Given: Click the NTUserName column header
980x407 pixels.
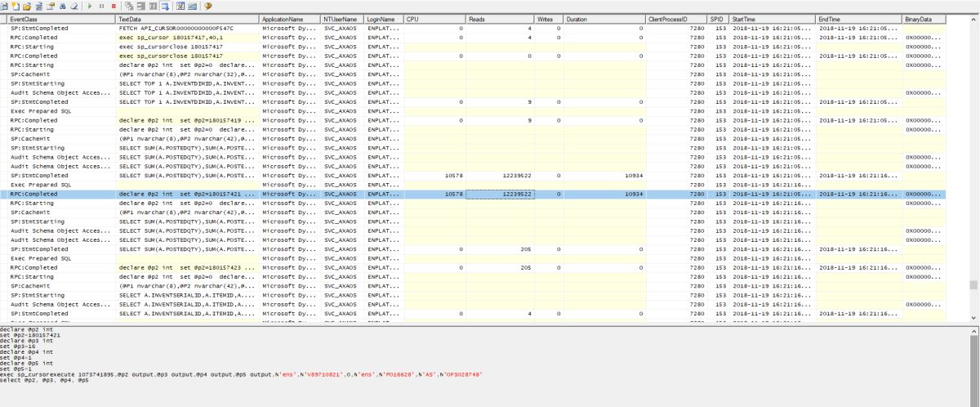Looking at the screenshot, I should coord(343,19).
